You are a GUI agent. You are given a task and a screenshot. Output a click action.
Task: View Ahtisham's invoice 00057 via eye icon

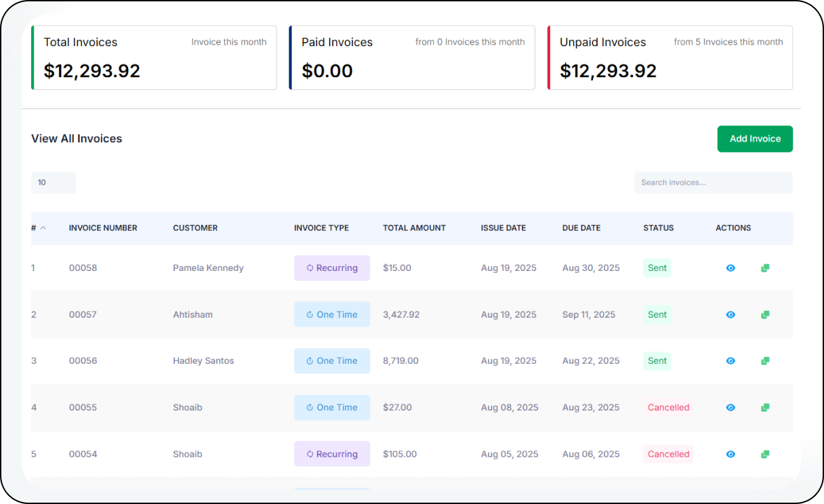click(730, 315)
